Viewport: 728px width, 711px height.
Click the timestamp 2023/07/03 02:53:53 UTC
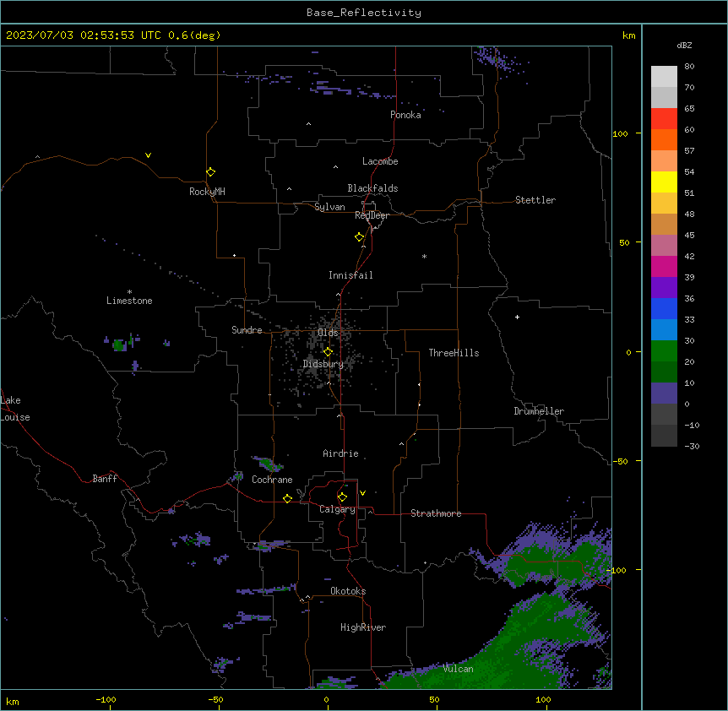(84, 35)
